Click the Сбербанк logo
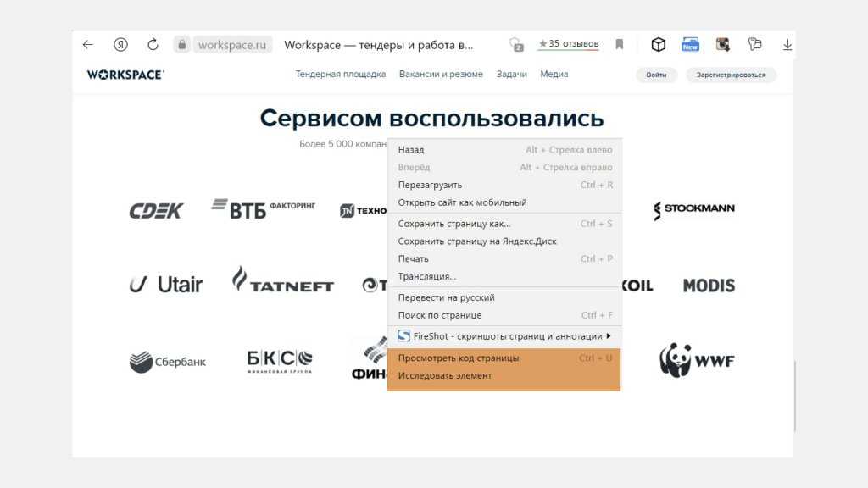The image size is (868, 488). point(167,362)
